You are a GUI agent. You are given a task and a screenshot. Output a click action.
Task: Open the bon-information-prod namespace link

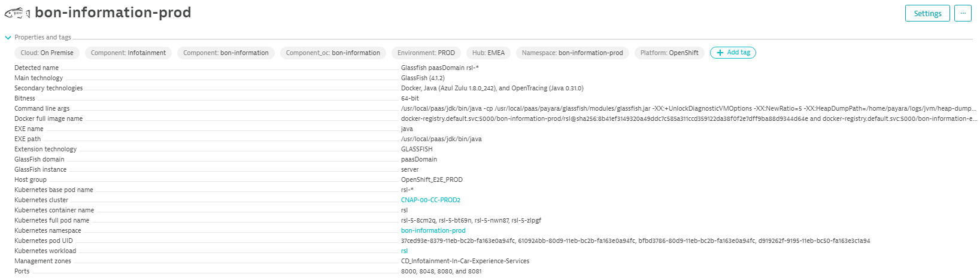coord(433,230)
